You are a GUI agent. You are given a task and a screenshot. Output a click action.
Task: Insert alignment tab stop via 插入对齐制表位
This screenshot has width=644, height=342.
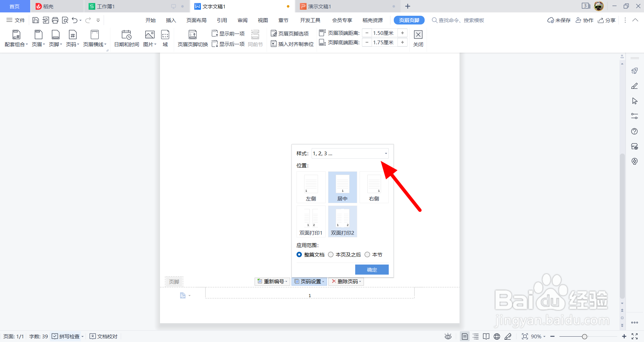click(292, 44)
